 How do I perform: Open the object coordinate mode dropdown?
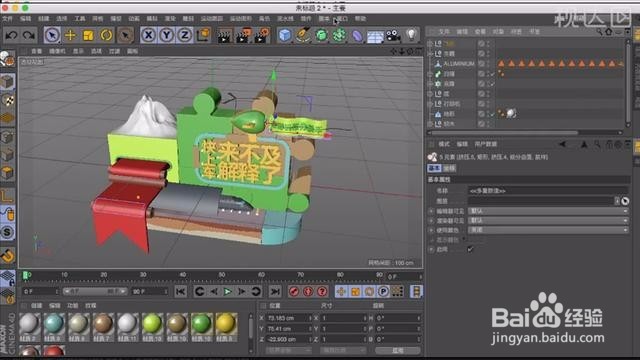tap(289, 351)
